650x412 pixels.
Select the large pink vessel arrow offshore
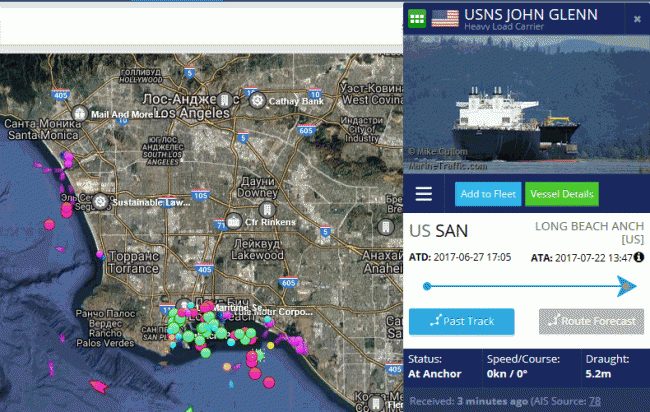click(x=99, y=387)
